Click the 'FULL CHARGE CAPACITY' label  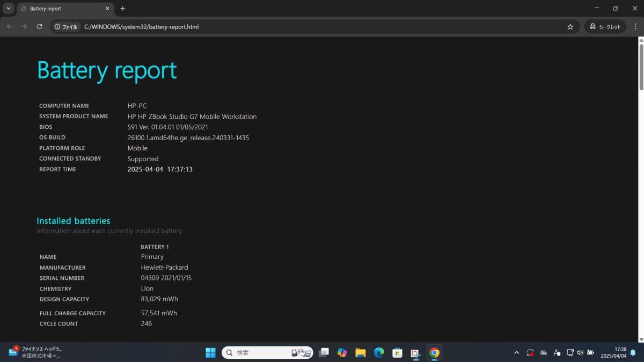coord(72,313)
